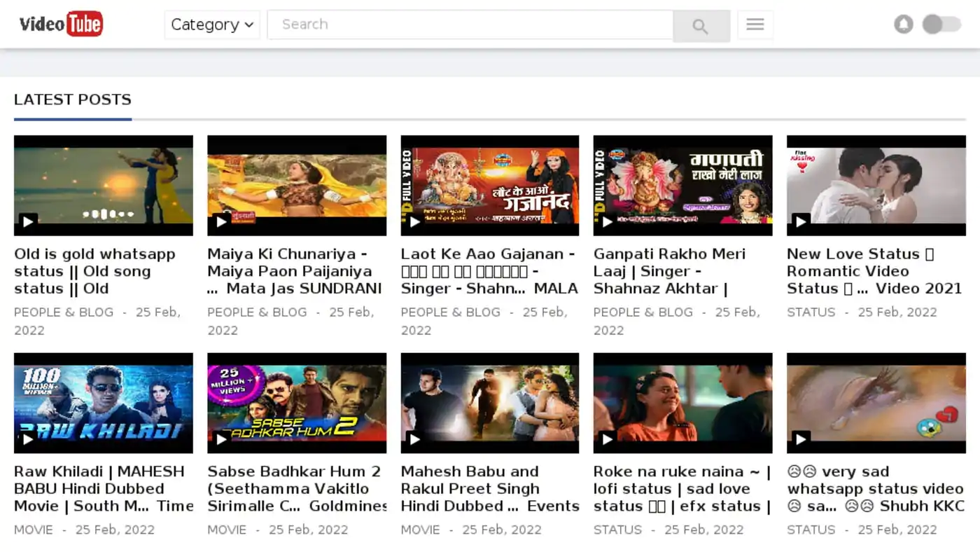Select the LATEST POSTS tab heading
The image size is (980, 552).
pyautogui.click(x=73, y=99)
